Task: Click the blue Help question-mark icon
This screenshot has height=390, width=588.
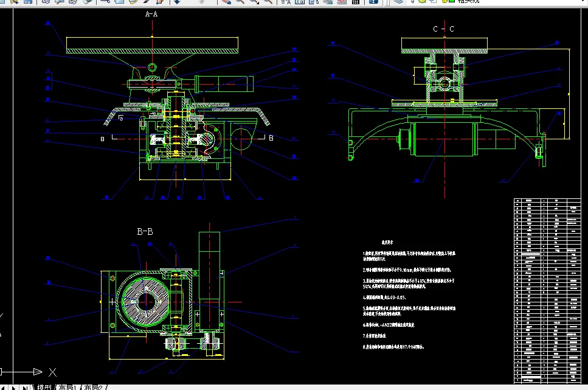Action: (373, 1)
